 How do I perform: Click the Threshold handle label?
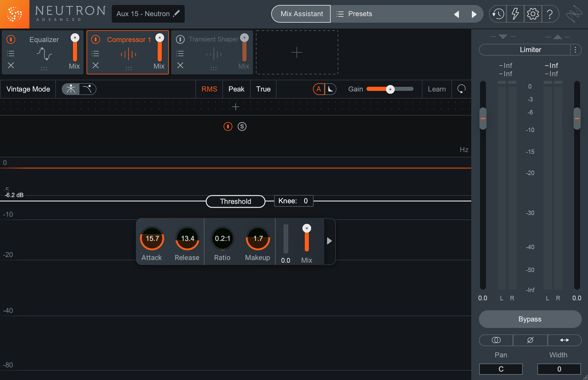(236, 201)
